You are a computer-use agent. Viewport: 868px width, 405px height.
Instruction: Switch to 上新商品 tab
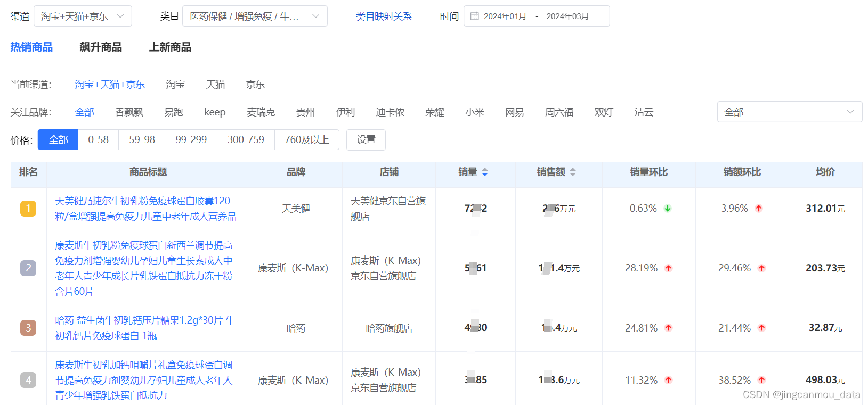point(170,47)
